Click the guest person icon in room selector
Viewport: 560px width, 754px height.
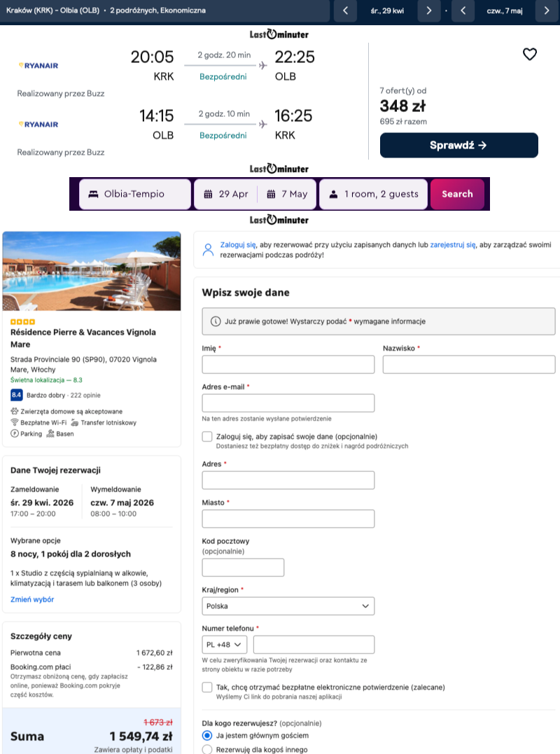333,194
